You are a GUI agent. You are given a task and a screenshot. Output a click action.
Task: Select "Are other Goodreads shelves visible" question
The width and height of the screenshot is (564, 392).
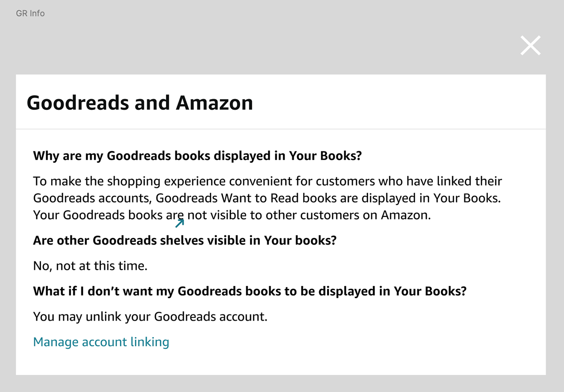[185, 240]
